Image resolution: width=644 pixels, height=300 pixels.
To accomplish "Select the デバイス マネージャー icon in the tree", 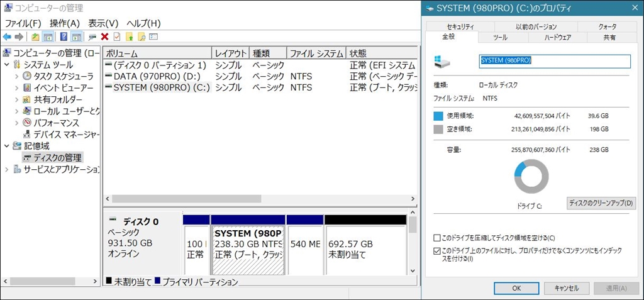I will click(x=26, y=134).
